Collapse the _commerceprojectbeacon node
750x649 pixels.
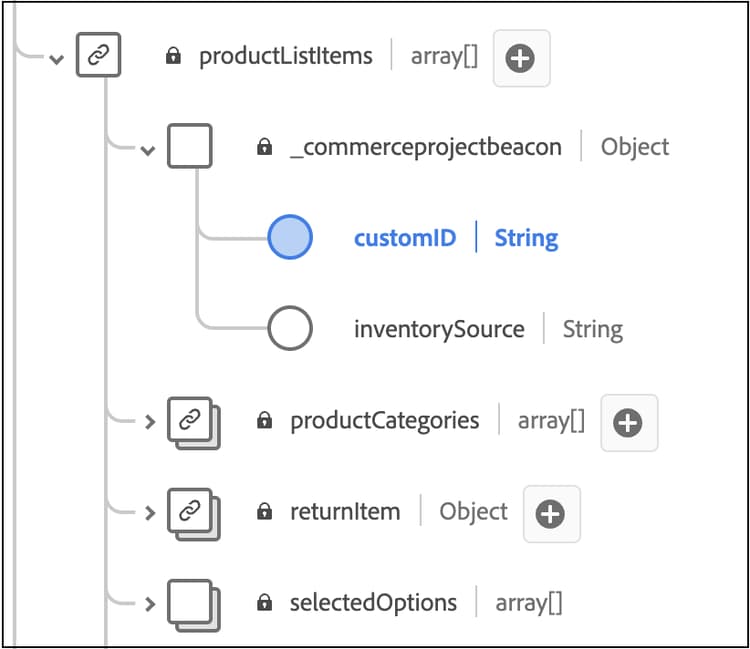tap(149, 150)
